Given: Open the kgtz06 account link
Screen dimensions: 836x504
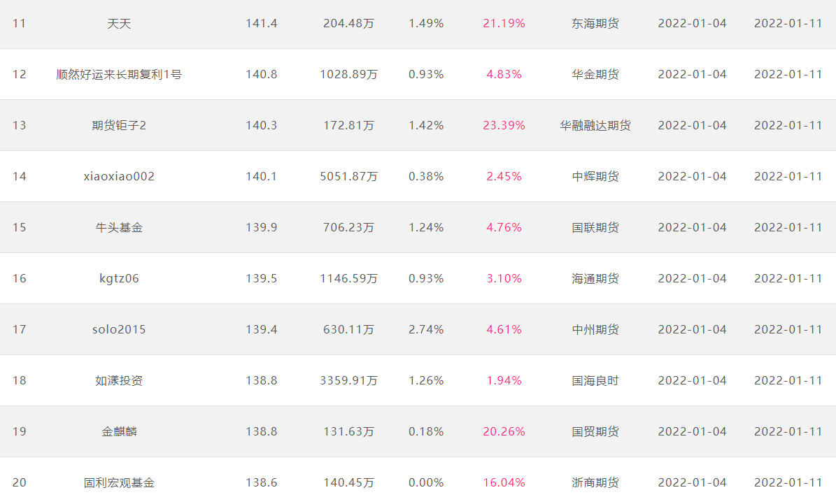Looking at the screenshot, I should pyautogui.click(x=119, y=279).
